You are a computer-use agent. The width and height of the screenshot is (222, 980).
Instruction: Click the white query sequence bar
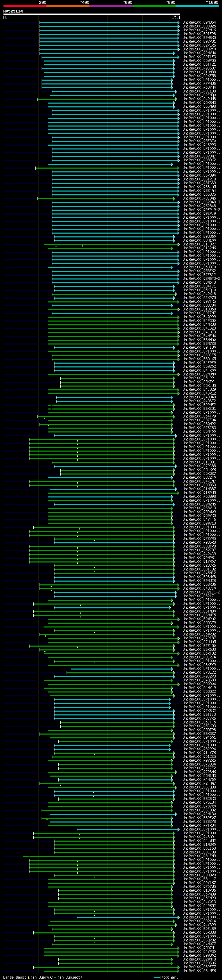(92, 15)
